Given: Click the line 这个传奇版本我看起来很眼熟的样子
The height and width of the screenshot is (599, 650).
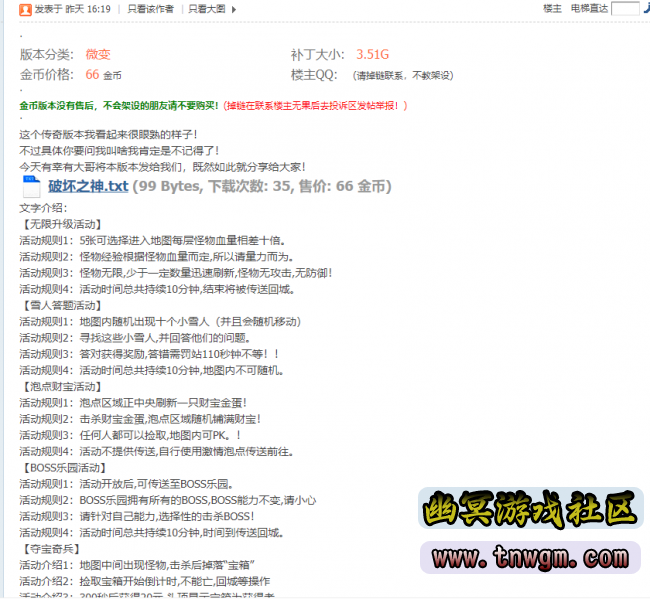Looking at the screenshot, I should click(108, 135).
